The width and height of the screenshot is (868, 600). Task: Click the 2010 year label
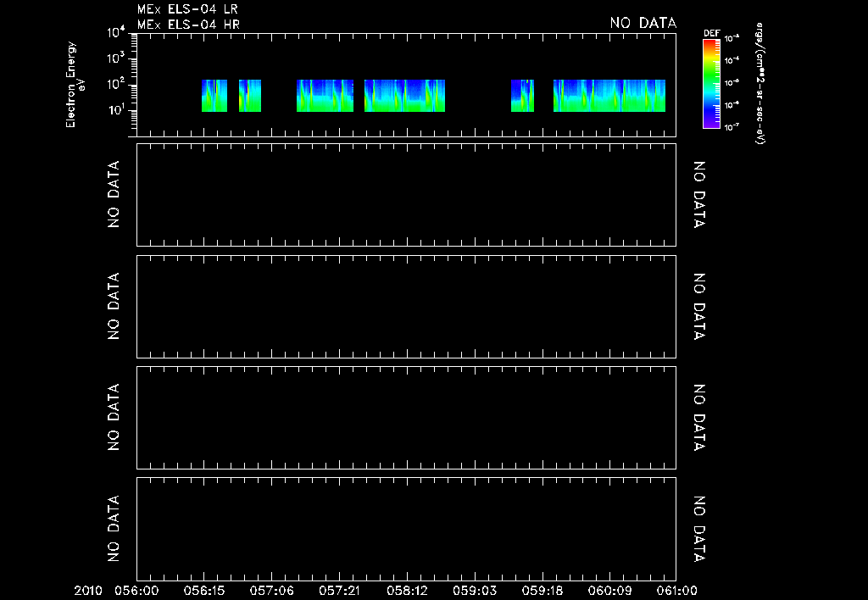pyautogui.click(x=88, y=591)
